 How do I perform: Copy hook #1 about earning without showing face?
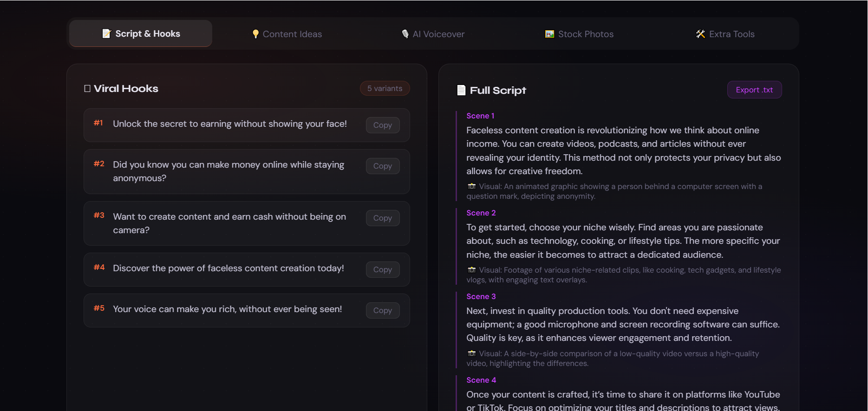coord(383,125)
